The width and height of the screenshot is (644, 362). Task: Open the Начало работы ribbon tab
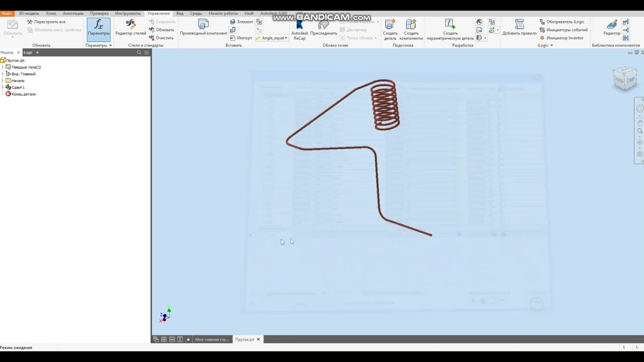click(223, 13)
